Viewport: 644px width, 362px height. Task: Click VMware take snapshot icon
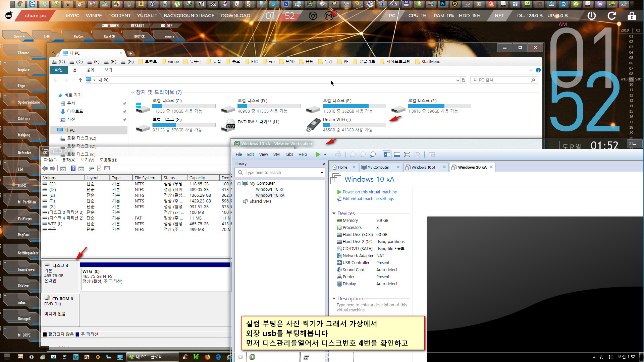pyautogui.click(x=353, y=155)
